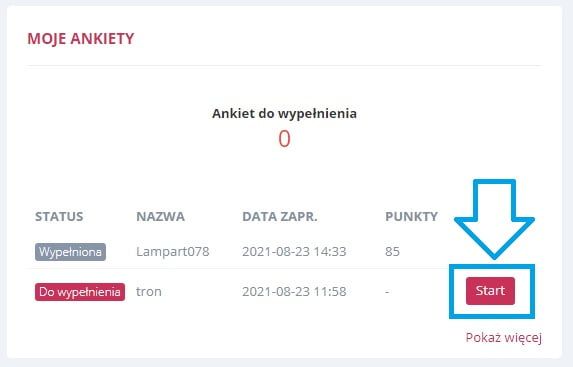The height and width of the screenshot is (367, 573).
Task: Click the NAZWA column header
Action: [x=160, y=216]
